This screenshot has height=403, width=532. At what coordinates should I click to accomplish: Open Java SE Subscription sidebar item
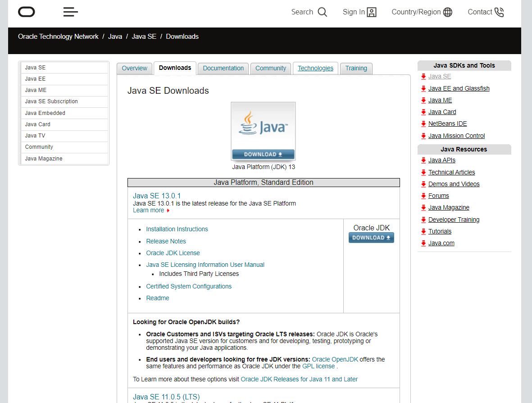(64, 101)
